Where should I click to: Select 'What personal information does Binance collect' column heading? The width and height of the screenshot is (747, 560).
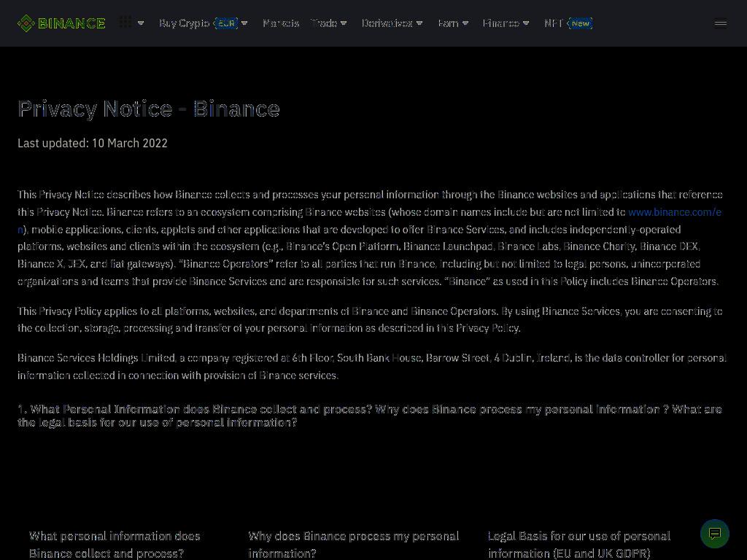pos(115,545)
